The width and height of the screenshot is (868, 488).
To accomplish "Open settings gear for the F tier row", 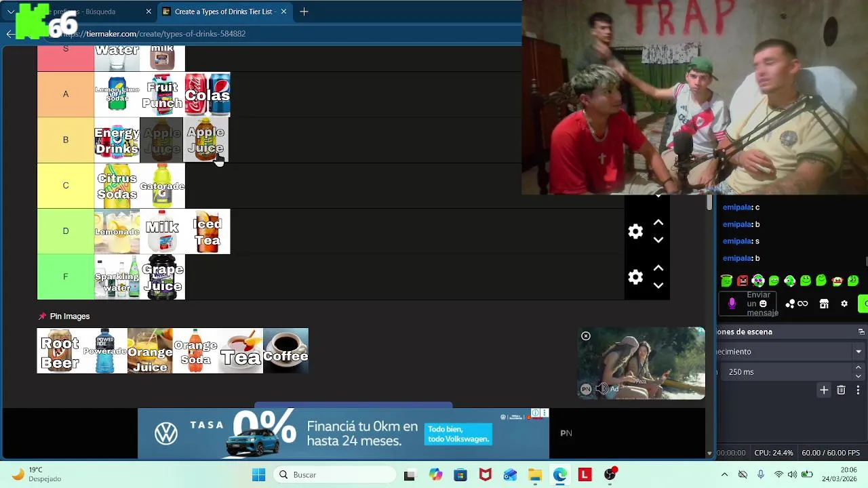I will pos(635,277).
